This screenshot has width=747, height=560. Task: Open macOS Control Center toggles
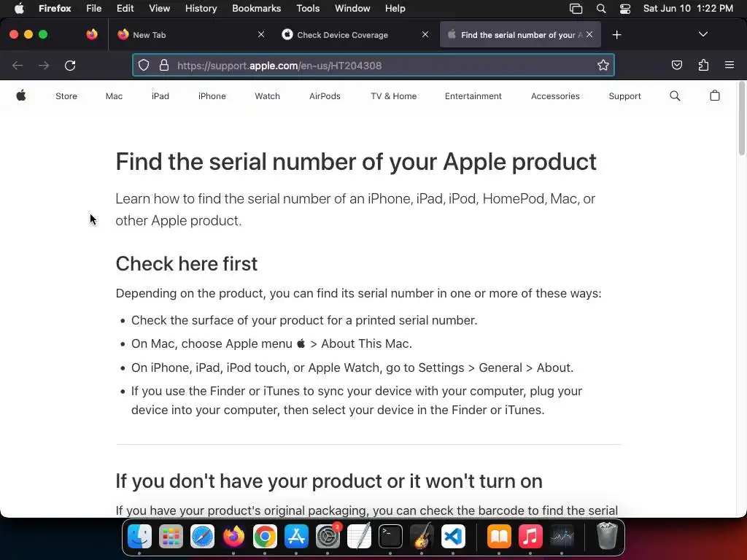click(x=625, y=9)
